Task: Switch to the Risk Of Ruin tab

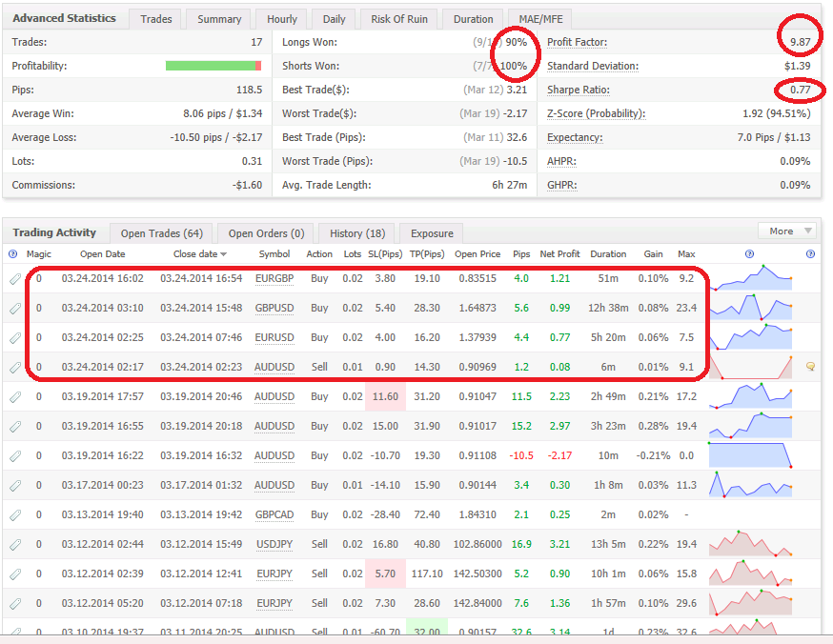Action: coord(398,19)
